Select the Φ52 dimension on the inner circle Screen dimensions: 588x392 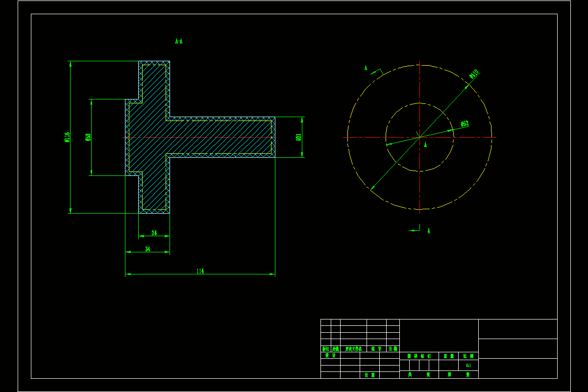[x=465, y=123]
